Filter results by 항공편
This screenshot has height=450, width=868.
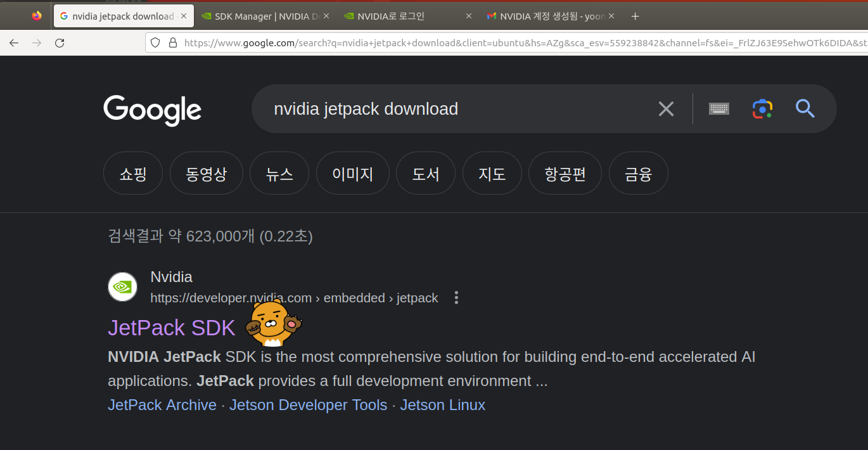(x=565, y=174)
